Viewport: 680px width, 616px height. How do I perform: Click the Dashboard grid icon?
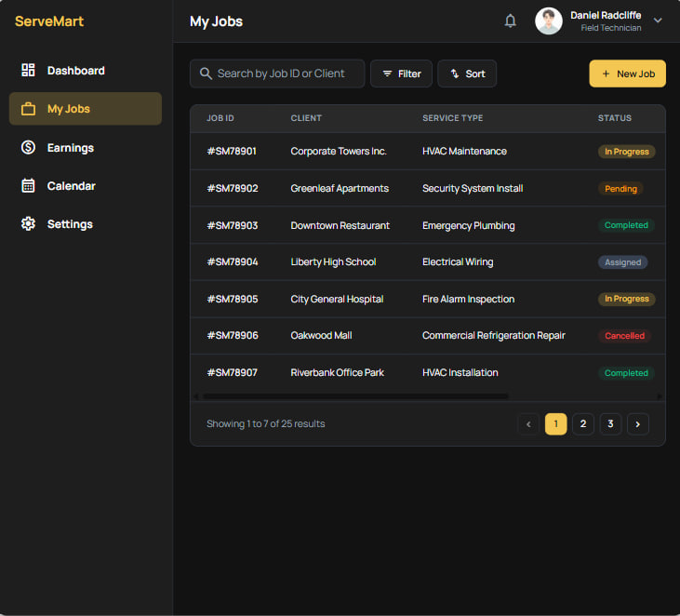point(28,70)
